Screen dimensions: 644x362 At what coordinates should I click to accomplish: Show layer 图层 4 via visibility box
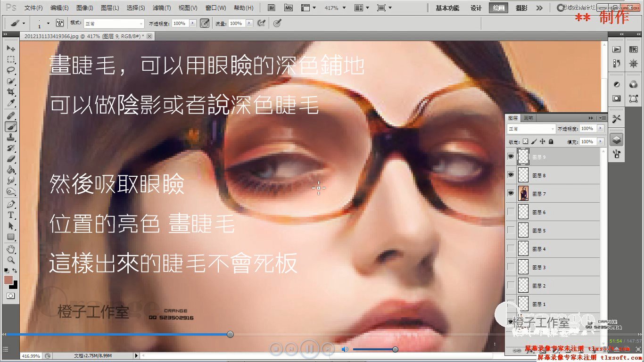click(x=511, y=248)
